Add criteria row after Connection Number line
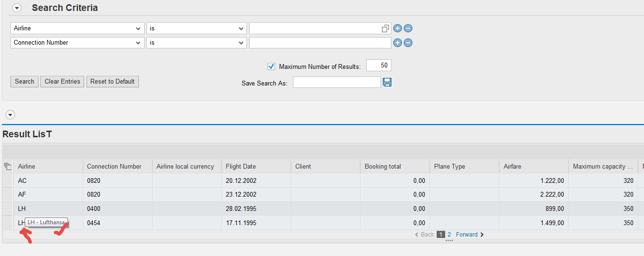644x256 pixels. coord(398,43)
